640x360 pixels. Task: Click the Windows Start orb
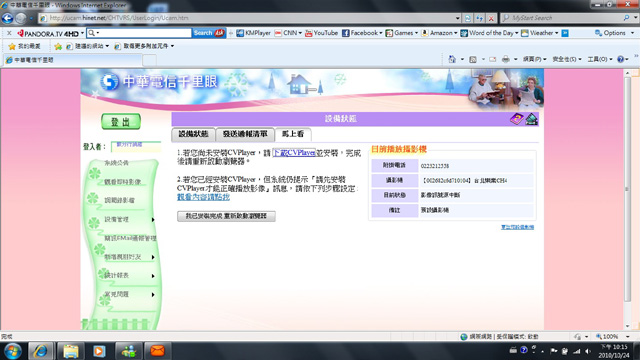coord(13,351)
